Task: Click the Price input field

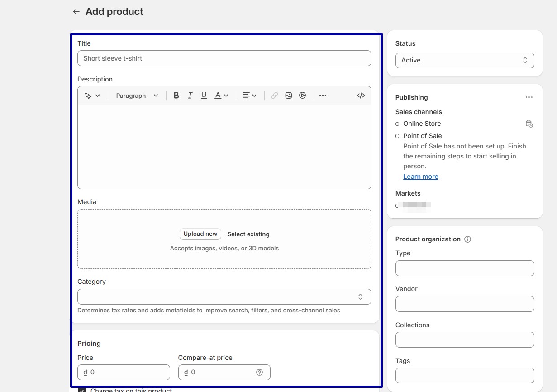Action: (124, 372)
